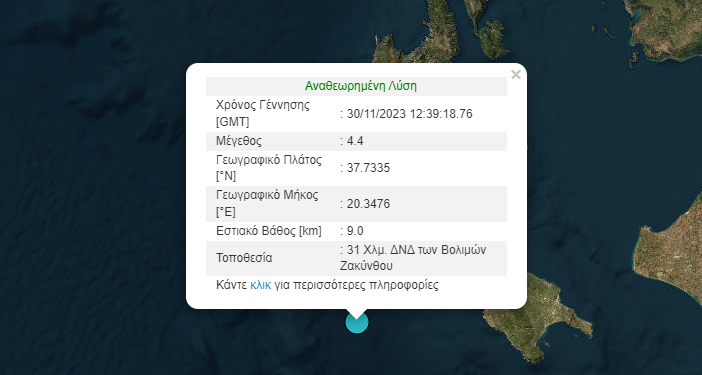This screenshot has width=702, height=375.
Task: Select the latitude value 37.7335
Action: click(368, 168)
